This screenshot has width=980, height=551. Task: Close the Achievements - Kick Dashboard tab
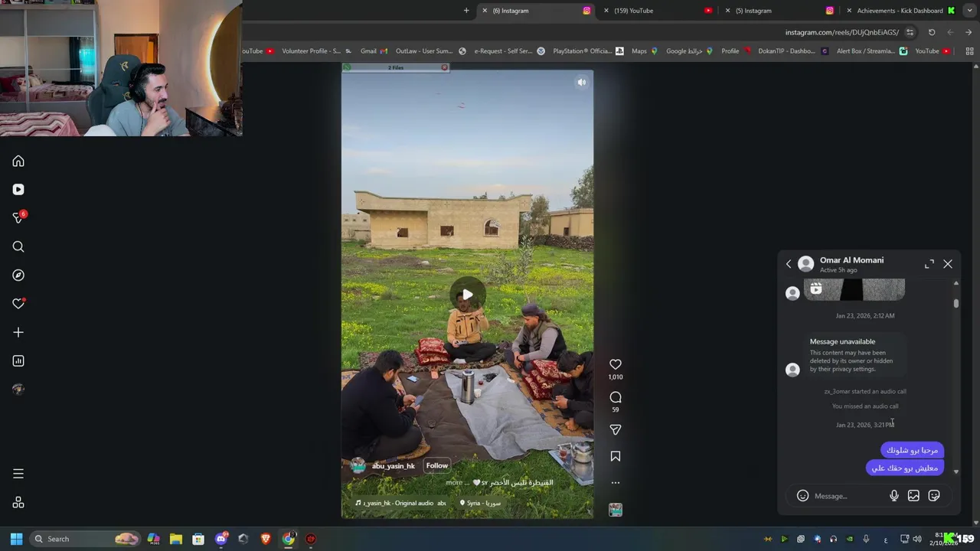[849, 11]
